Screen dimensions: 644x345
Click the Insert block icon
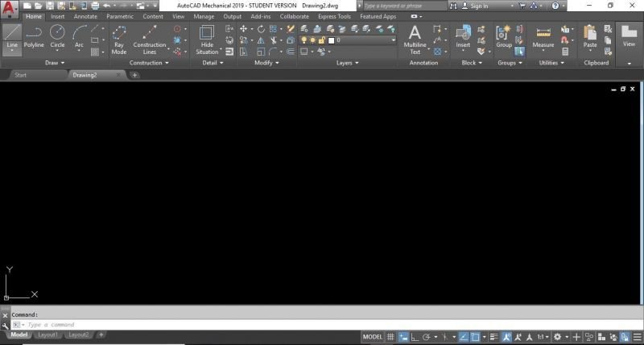click(x=463, y=36)
